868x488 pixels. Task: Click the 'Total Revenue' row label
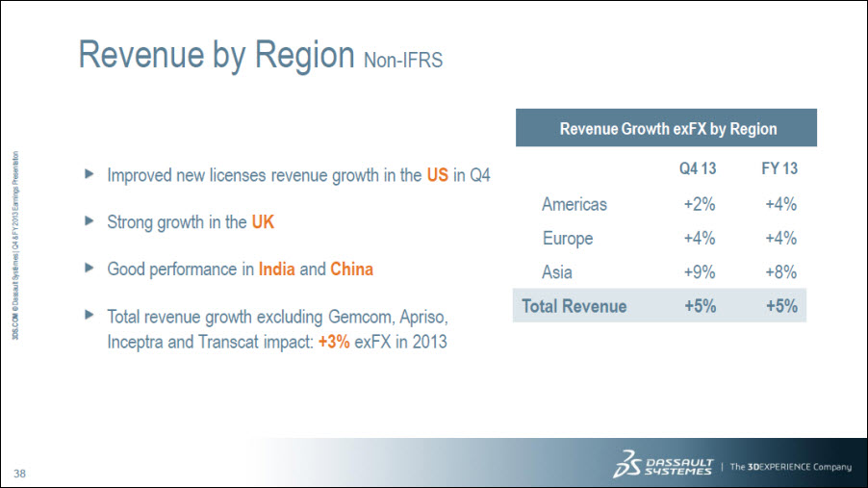(x=574, y=306)
